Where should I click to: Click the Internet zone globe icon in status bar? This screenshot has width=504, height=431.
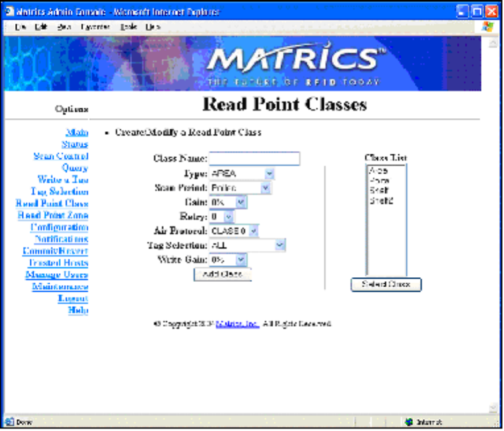point(409,422)
